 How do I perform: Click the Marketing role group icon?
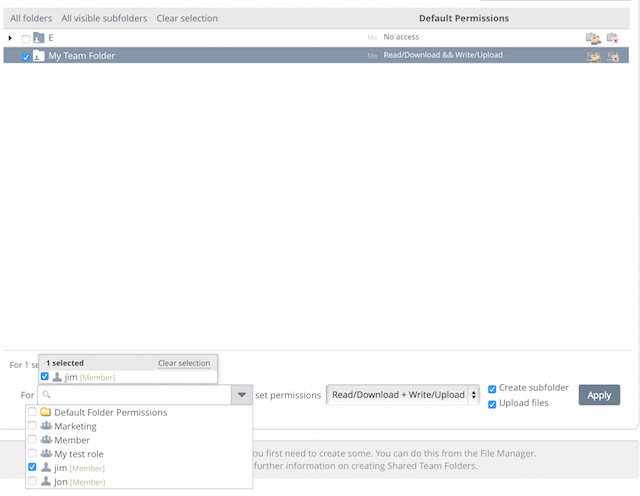[46, 426]
